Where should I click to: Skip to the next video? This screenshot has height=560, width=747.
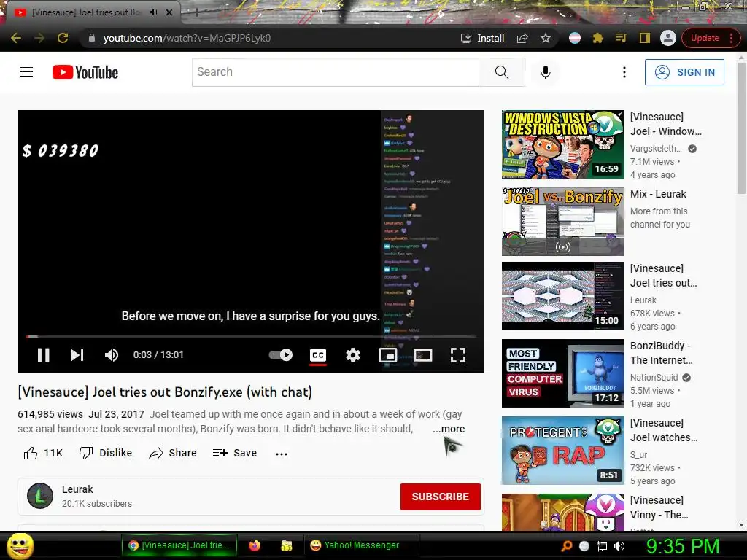coord(77,355)
